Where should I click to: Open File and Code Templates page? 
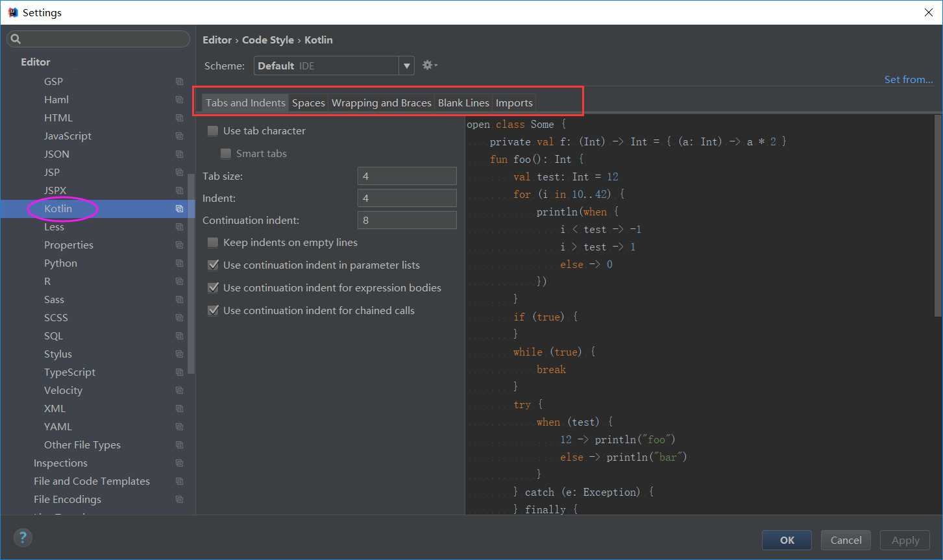[92, 481]
